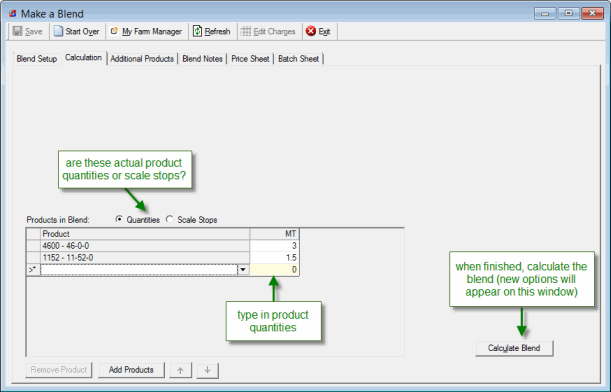Select the Quantities radio button

(x=119, y=219)
